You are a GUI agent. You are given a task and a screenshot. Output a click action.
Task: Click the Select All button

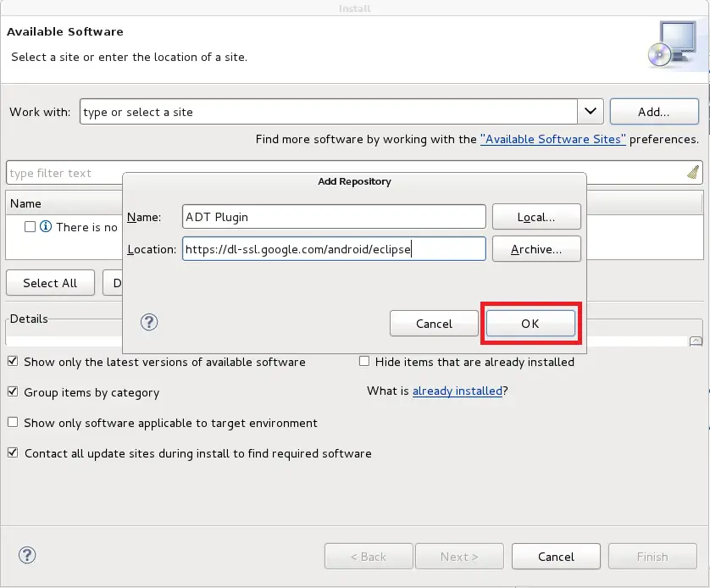(x=50, y=283)
